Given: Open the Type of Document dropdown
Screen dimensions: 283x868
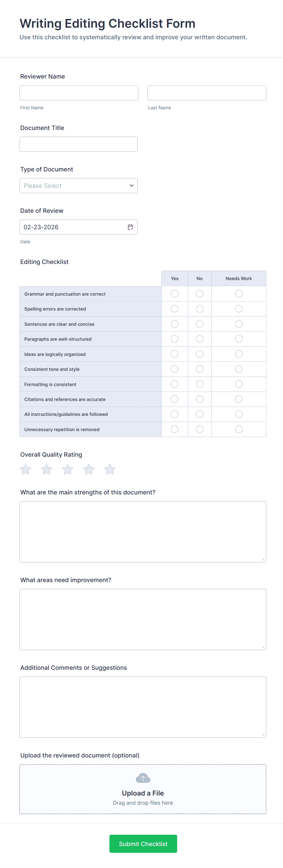Looking at the screenshot, I should coord(78,186).
